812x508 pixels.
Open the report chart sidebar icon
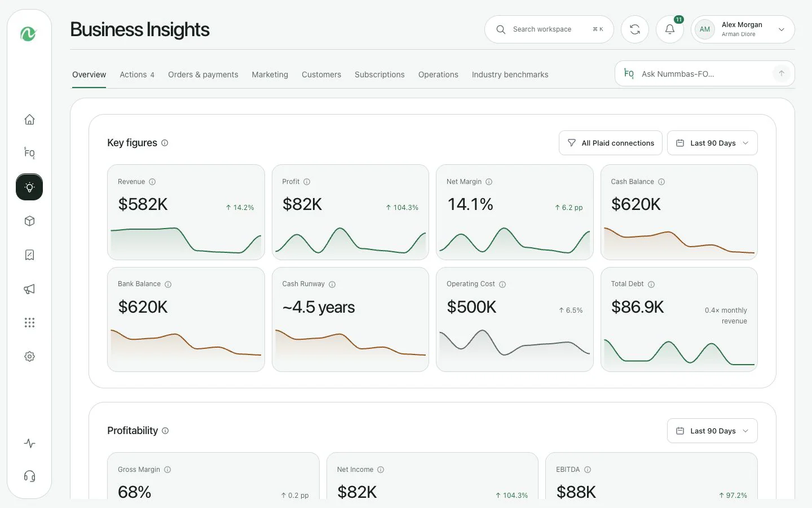coord(29,255)
